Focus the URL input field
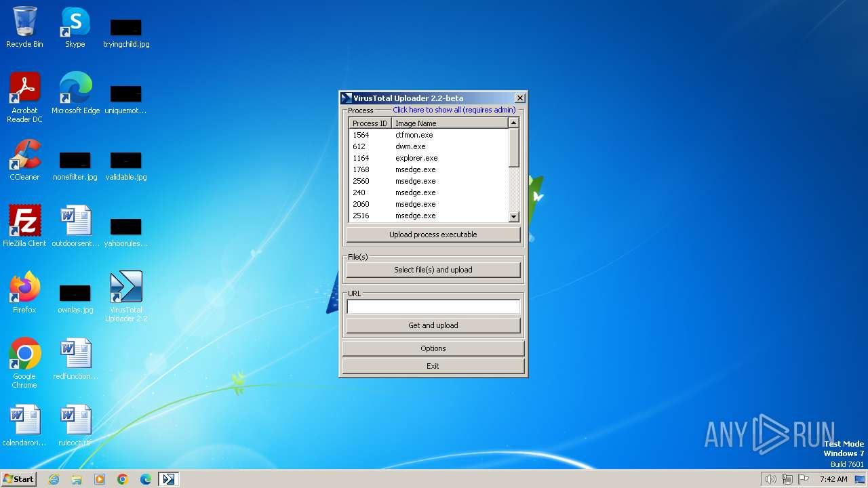Image resolution: width=868 pixels, height=488 pixels. pos(433,307)
